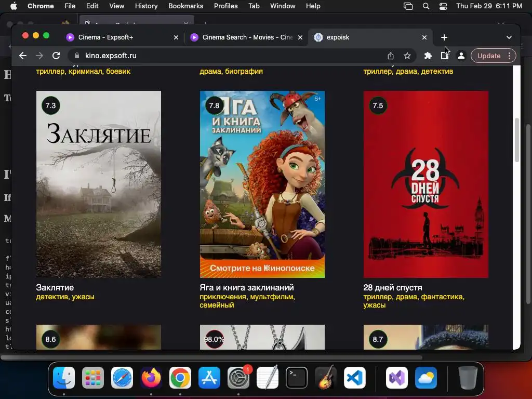This screenshot has height=399, width=532.
Task: Click the Stage Manager menu bar icon
Action: [x=408, y=6]
